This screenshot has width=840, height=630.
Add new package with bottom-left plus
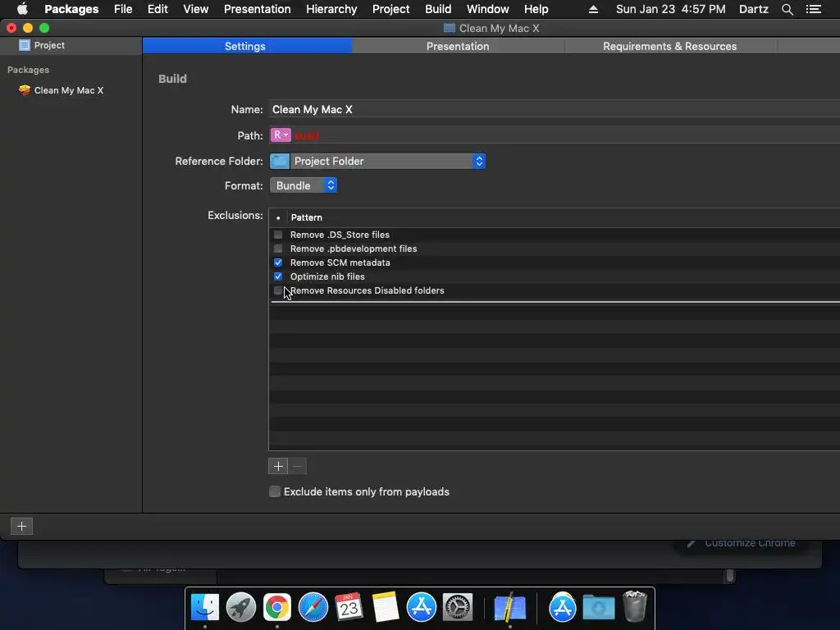point(21,526)
